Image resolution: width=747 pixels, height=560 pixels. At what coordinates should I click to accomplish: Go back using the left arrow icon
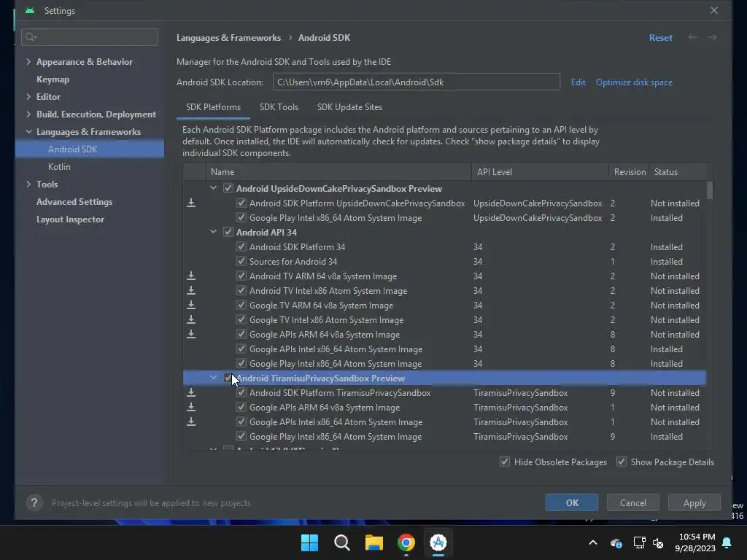pyautogui.click(x=693, y=37)
